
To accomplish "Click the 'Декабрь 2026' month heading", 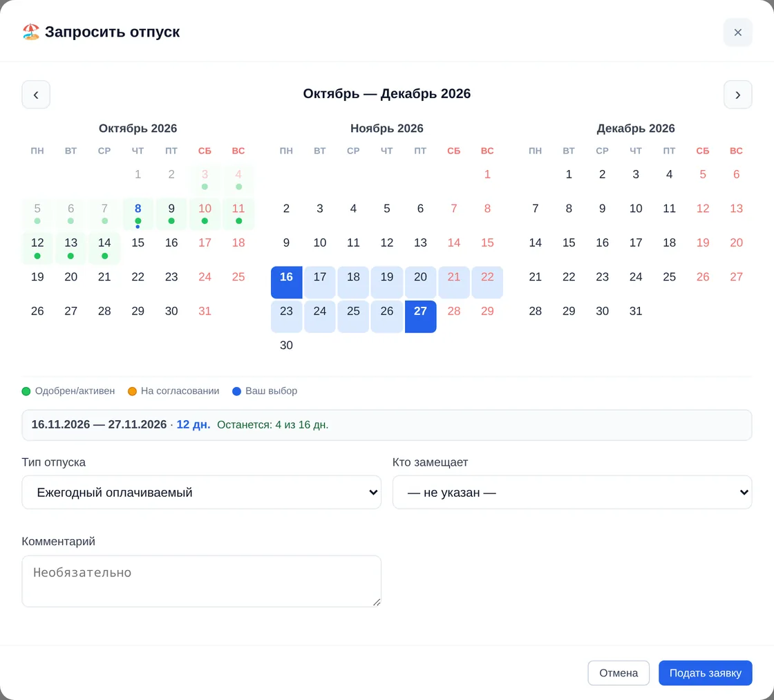I will click(636, 129).
